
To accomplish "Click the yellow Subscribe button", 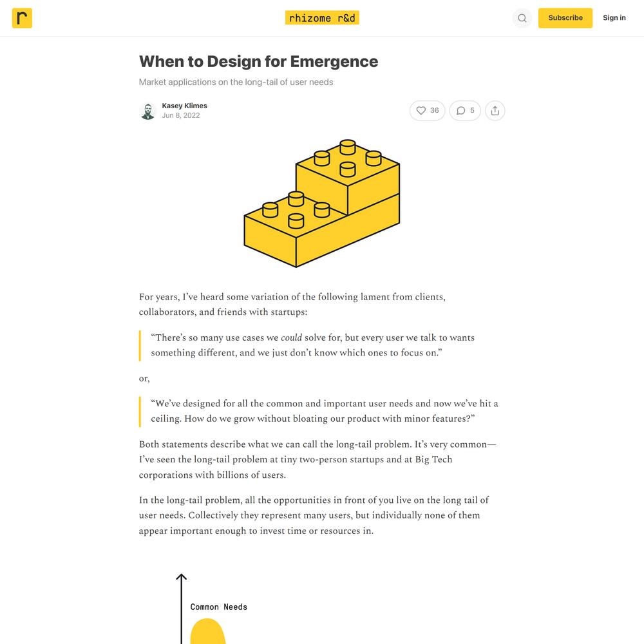I will coord(565,18).
